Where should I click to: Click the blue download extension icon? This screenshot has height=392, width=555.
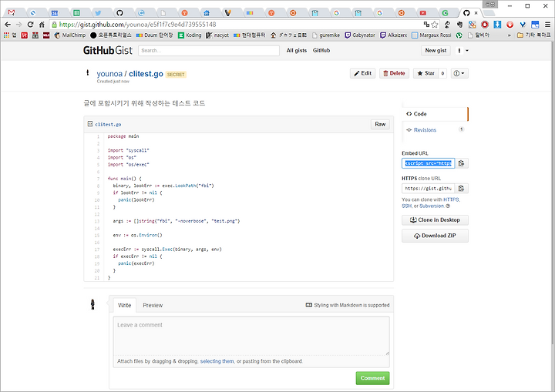[497, 25]
